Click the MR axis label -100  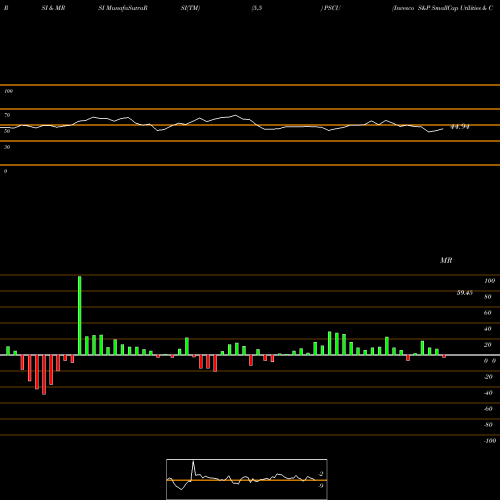[x=490, y=441]
